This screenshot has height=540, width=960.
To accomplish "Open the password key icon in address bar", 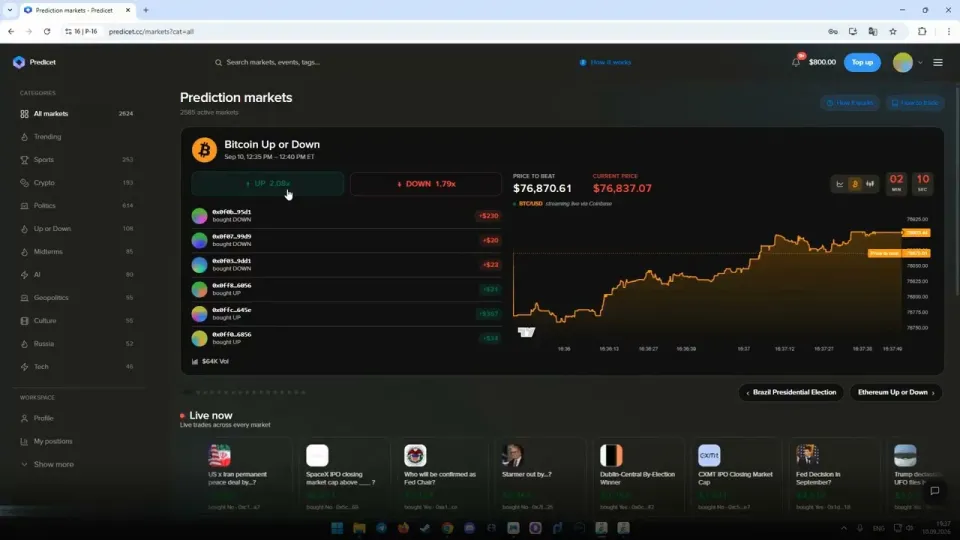I will click(833, 31).
